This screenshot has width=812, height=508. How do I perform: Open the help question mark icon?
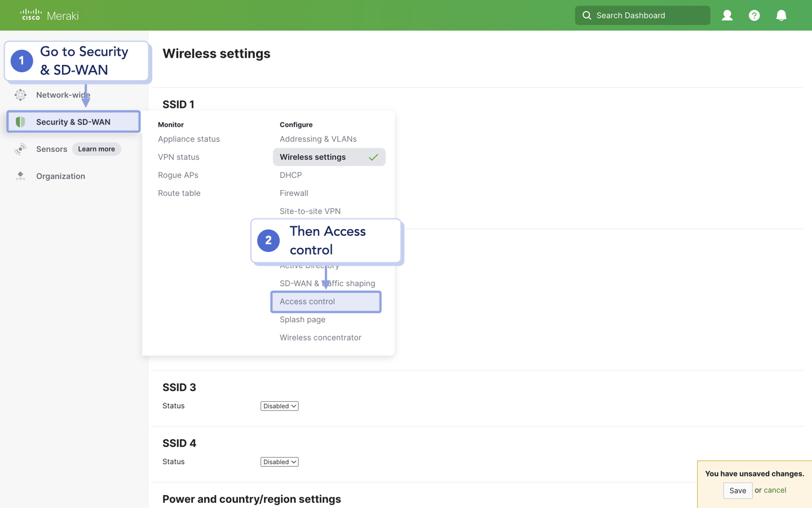(x=754, y=15)
